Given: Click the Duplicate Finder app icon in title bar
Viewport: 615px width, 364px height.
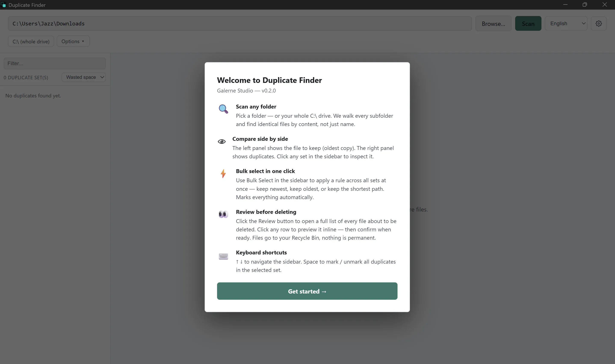Looking at the screenshot, I should pos(3,5).
